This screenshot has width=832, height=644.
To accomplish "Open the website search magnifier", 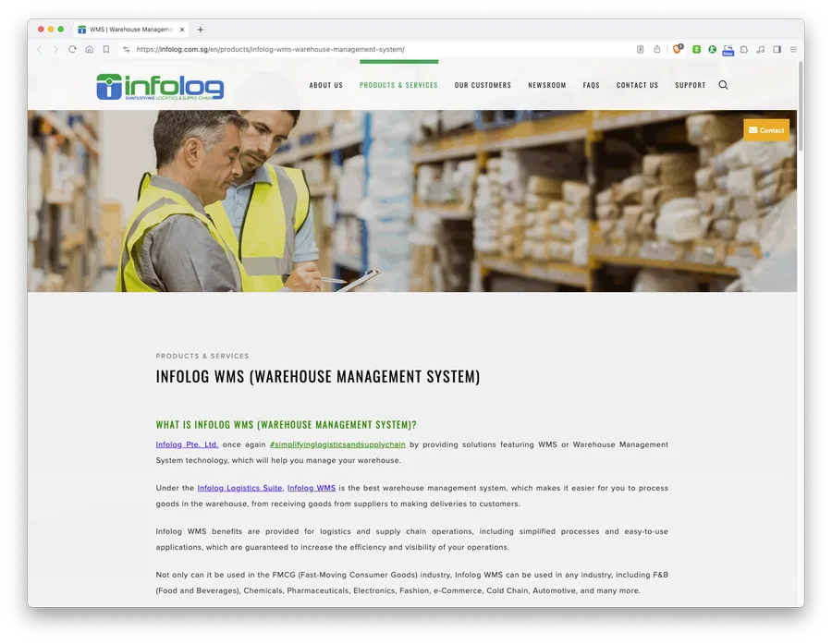I will click(x=723, y=85).
